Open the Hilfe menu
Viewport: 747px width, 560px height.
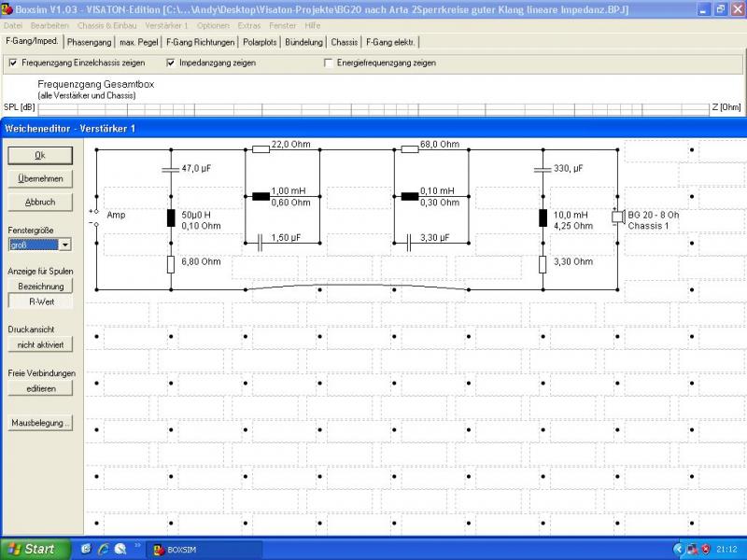pyautogui.click(x=313, y=26)
